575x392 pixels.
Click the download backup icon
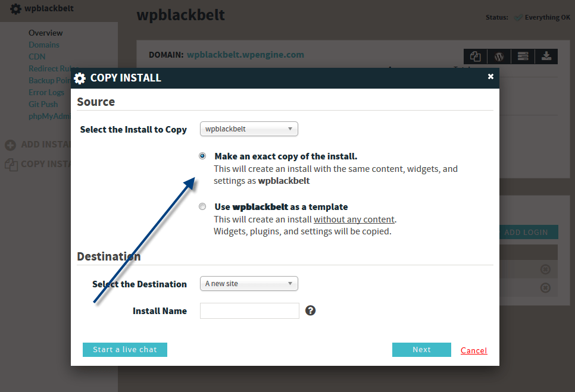click(x=546, y=57)
